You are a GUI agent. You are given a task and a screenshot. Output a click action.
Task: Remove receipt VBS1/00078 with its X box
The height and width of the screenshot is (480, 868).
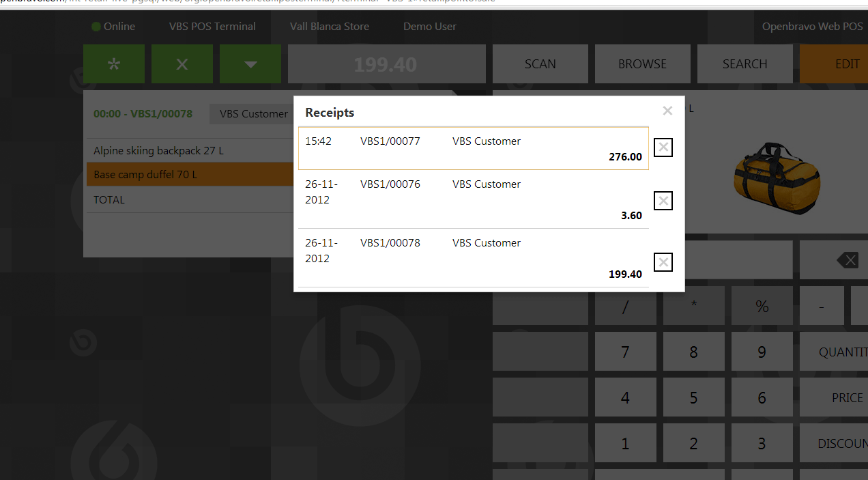[x=663, y=262]
